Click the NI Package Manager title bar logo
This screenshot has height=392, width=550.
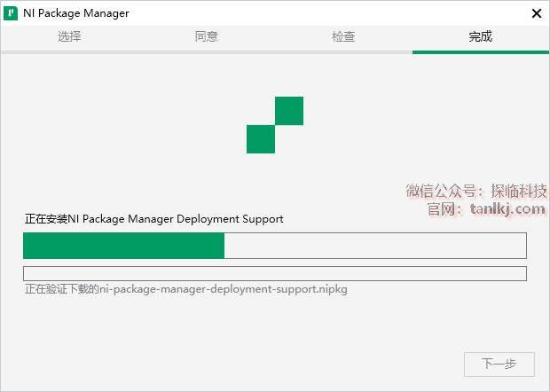tap(11, 13)
